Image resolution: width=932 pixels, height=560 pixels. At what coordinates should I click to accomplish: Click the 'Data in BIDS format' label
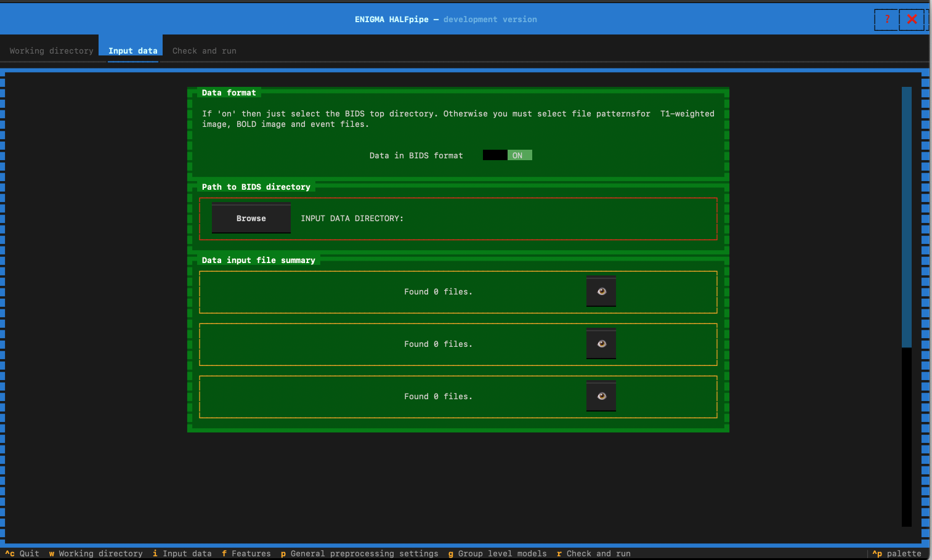(416, 156)
